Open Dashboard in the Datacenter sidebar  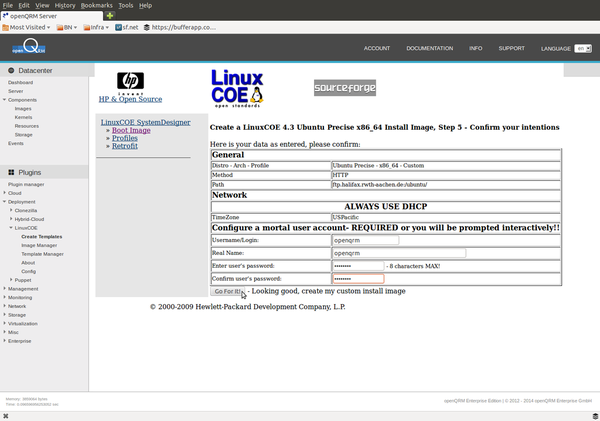tap(21, 82)
